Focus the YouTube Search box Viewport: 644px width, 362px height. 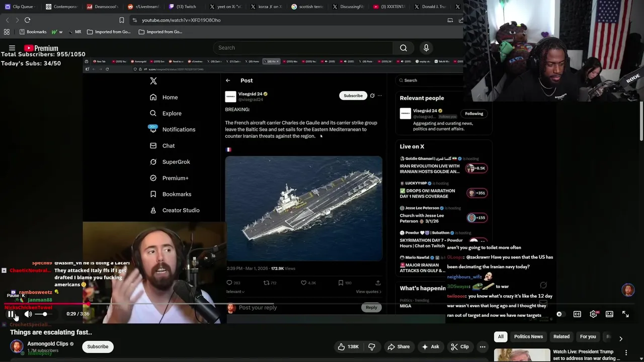click(302, 48)
